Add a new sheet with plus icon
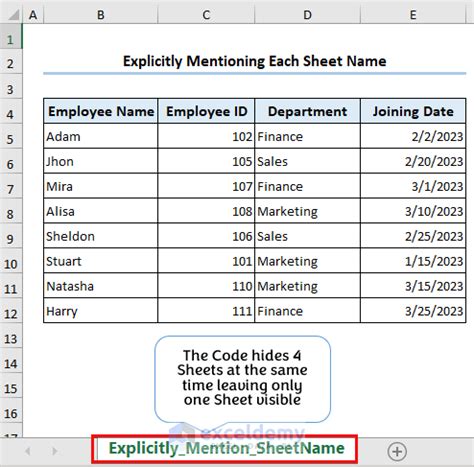Viewport: 474px width, 467px height. point(397,451)
